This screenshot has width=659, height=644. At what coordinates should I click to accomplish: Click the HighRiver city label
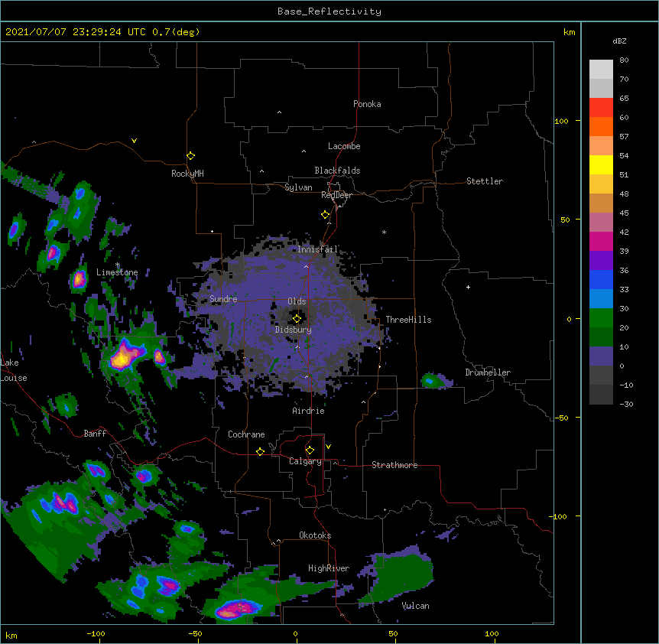point(329,568)
